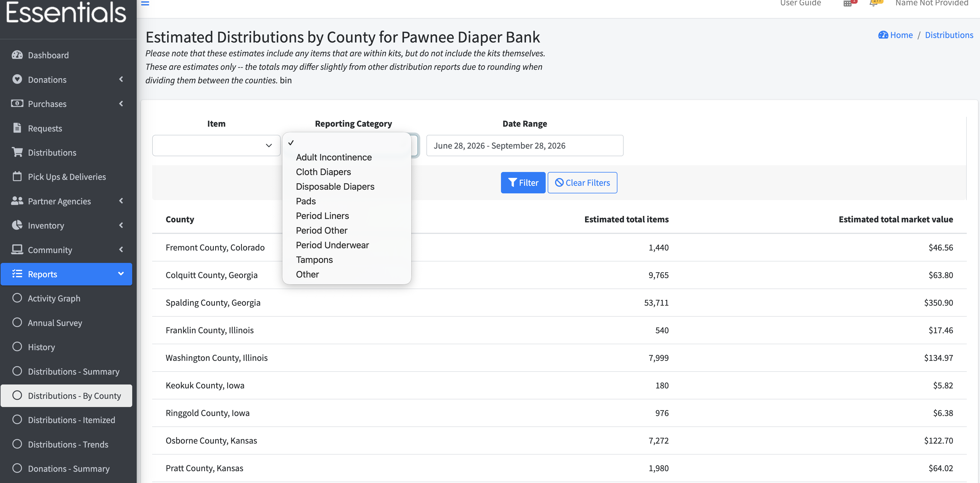Screen dimensions: 980x483
Task: Click the blue Filter button
Action: click(x=523, y=183)
